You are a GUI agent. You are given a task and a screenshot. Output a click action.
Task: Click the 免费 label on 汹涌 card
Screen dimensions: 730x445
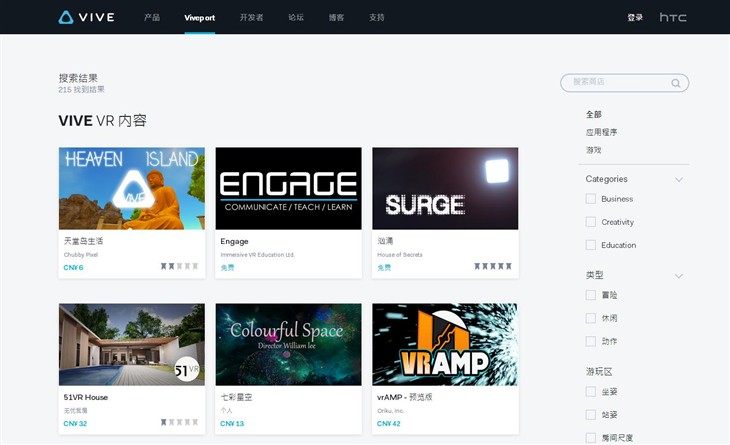click(384, 268)
